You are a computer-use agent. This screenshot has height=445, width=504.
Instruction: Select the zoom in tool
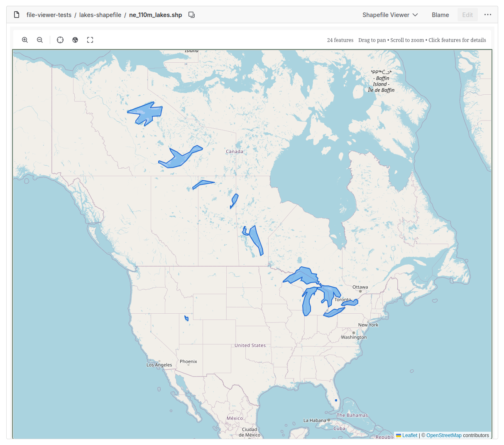25,39
